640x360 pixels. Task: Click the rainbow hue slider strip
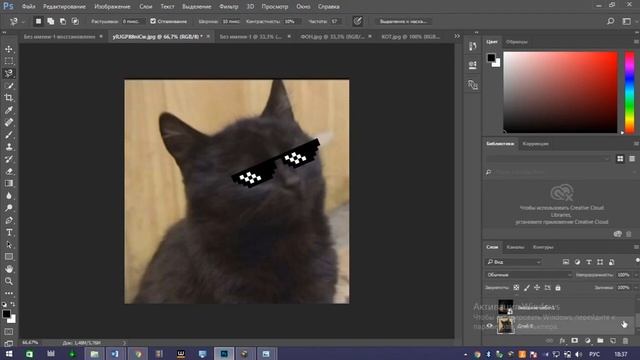pyautogui.click(x=629, y=92)
